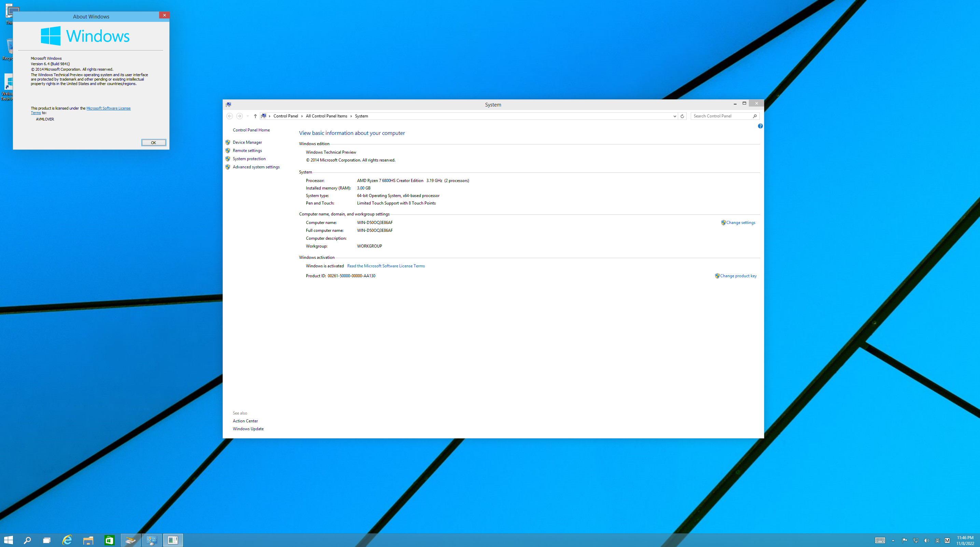Viewport: 980px width, 547px height.
Task: Select the Control Panel breadcrumb item
Action: pyautogui.click(x=285, y=116)
